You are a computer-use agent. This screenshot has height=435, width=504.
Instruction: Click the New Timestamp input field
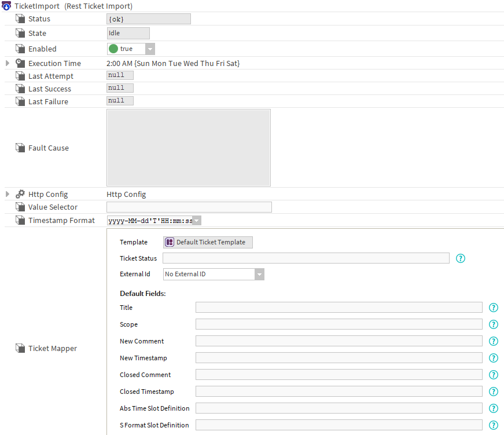coord(339,357)
